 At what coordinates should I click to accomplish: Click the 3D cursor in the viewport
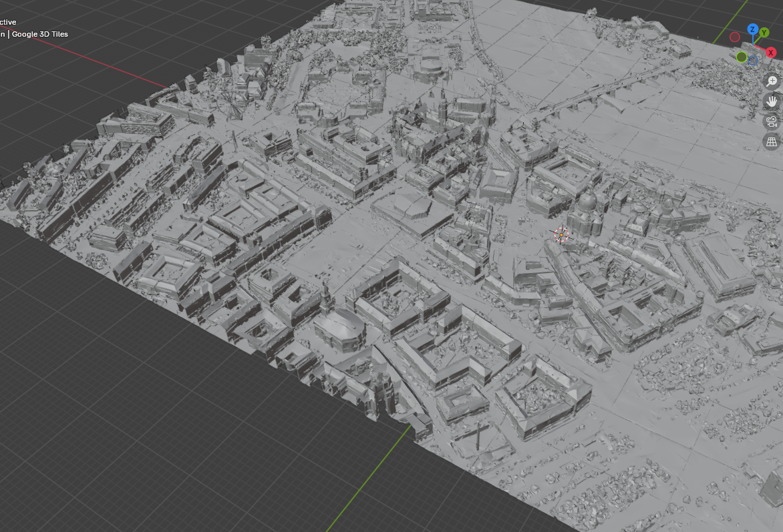(x=561, y=234)
